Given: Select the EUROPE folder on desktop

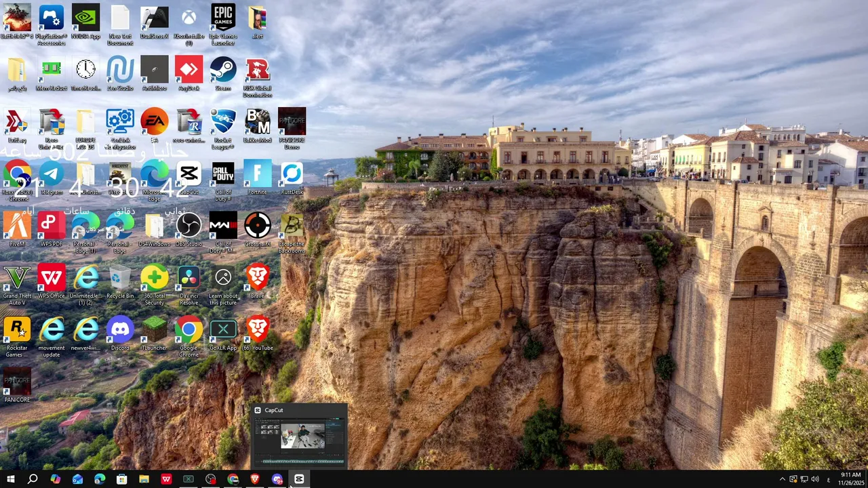Looking at the screenshot, I should [85, 129].
